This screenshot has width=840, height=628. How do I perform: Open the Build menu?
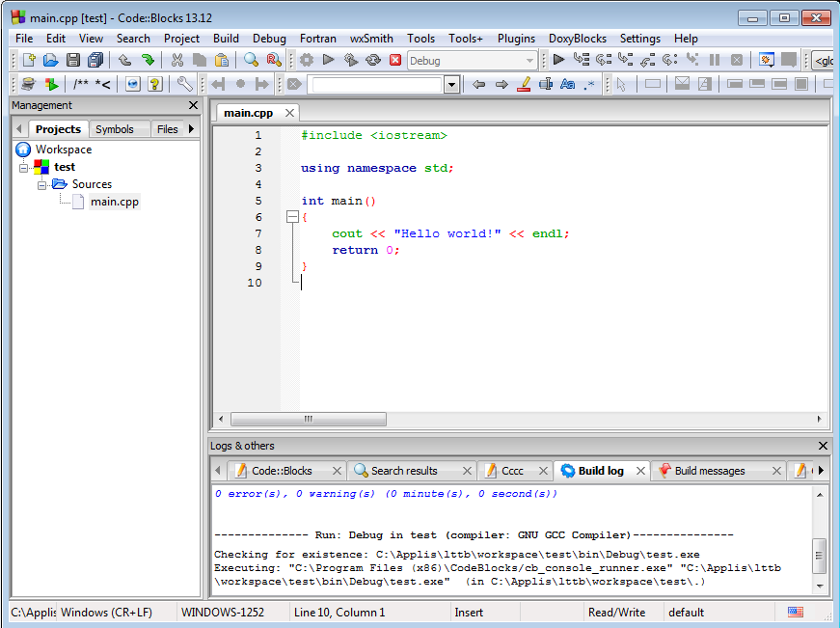(x=226, y=39)
